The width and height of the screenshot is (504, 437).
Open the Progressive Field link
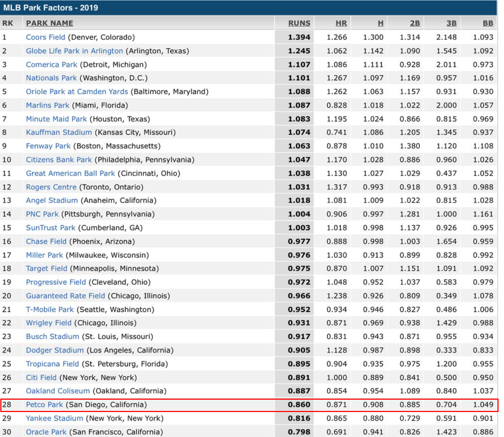[x=56, y=282]
